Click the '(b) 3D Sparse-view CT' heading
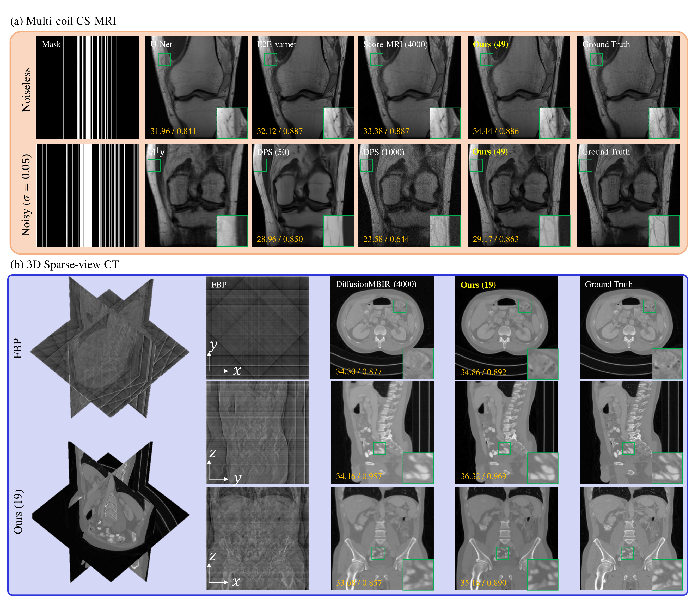The height and width of the screenshot is (616, 698). 65,264
